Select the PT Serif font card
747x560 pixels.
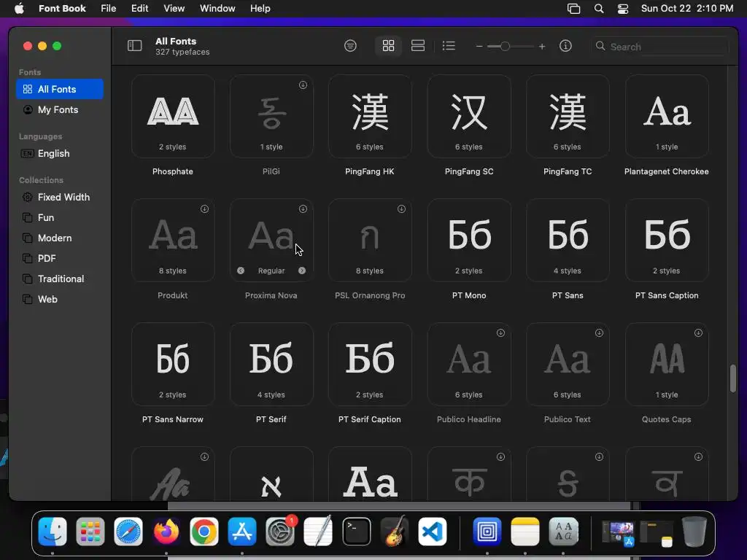point(271,365)
